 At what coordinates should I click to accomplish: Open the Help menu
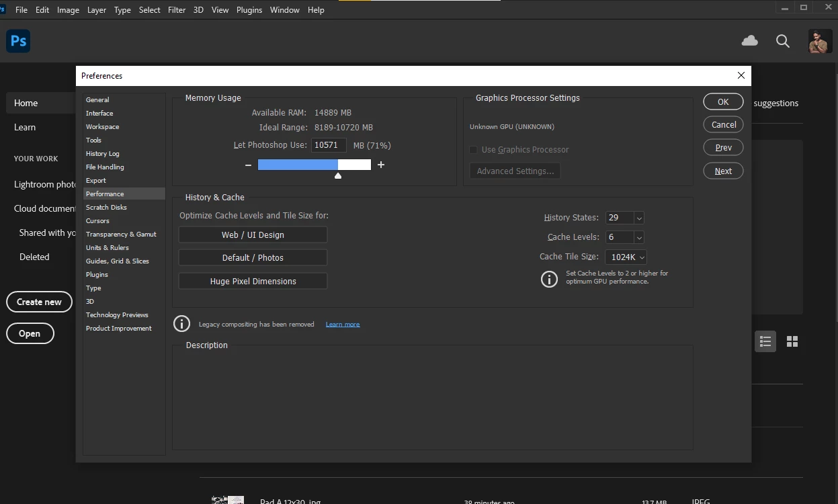tap(316, 10)
